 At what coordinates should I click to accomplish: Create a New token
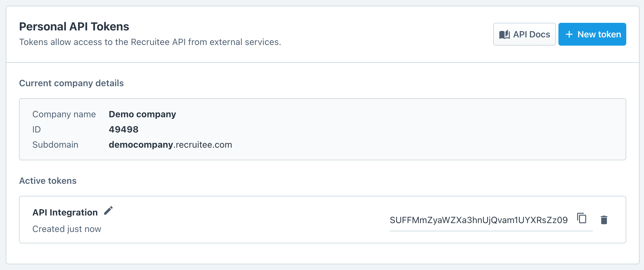pos(592,34)
